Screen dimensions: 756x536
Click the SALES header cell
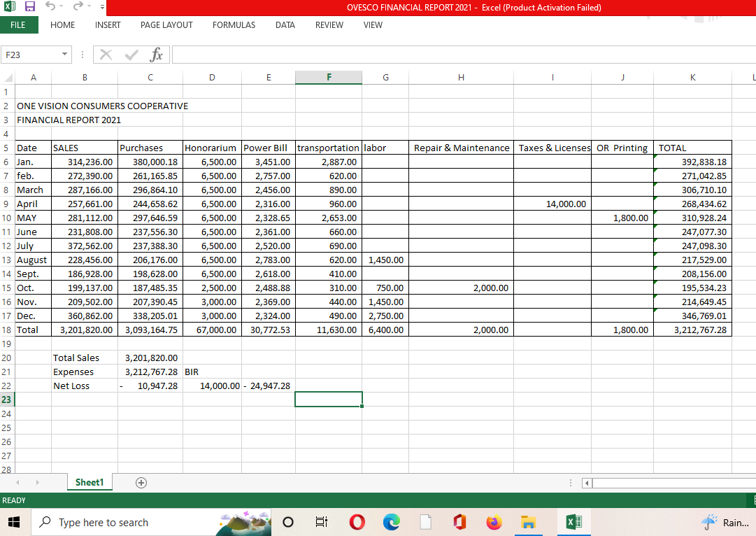[x=85, y=148]
